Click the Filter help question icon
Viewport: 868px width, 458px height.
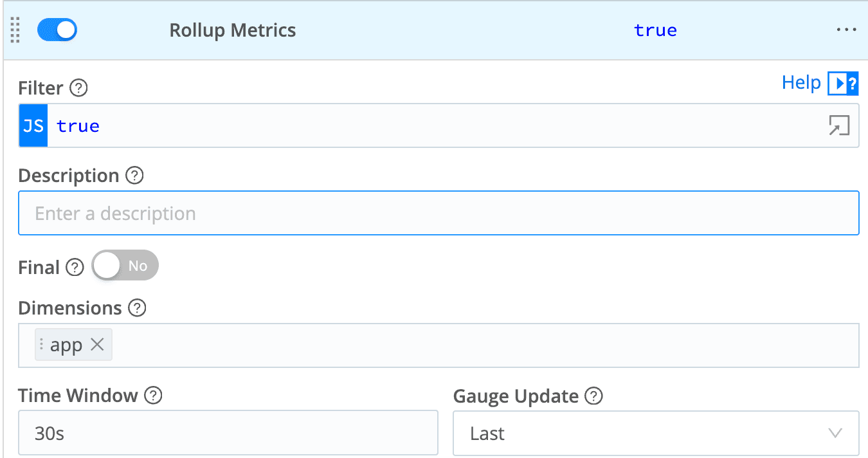(78, 88)
